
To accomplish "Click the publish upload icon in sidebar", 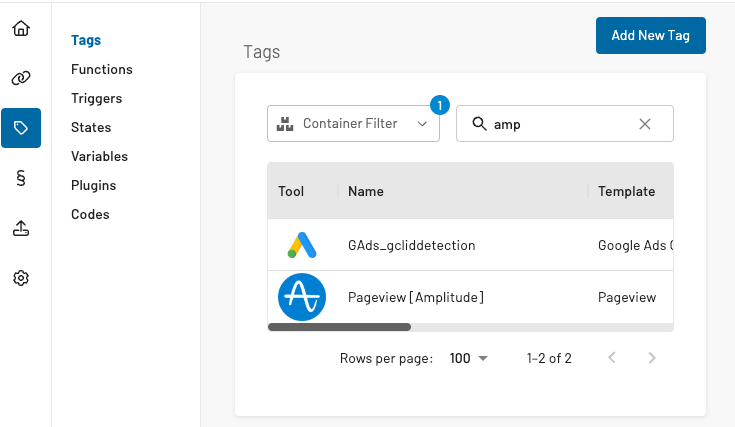I will coord(21,228).
